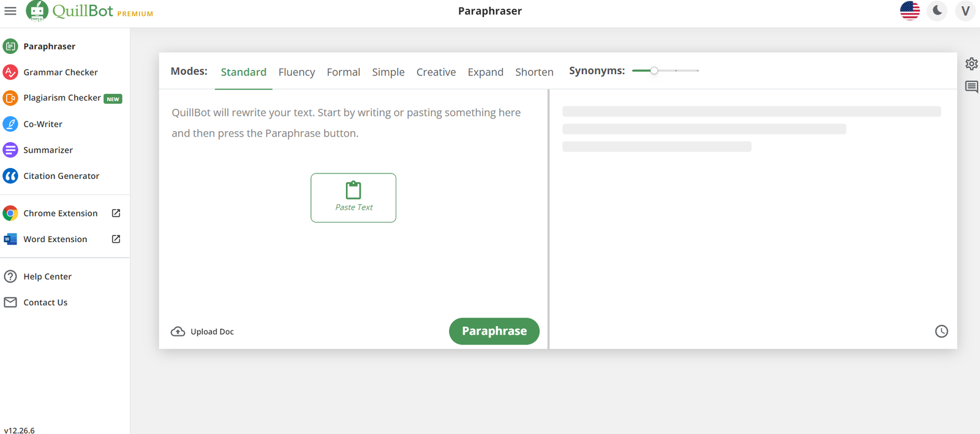Click the upload cloud icon
Image resolution: width=980 pixels, height=434 pixels.
(x=178, y=332)
